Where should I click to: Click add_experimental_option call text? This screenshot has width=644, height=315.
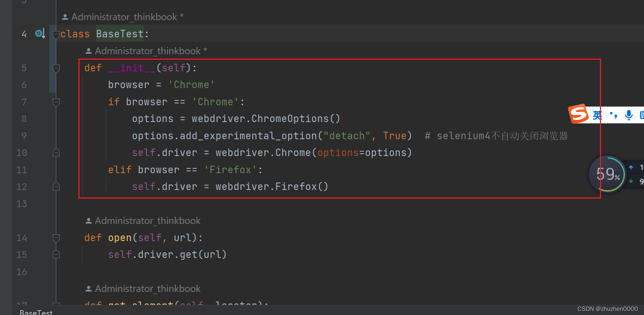[x=248, y=136]
